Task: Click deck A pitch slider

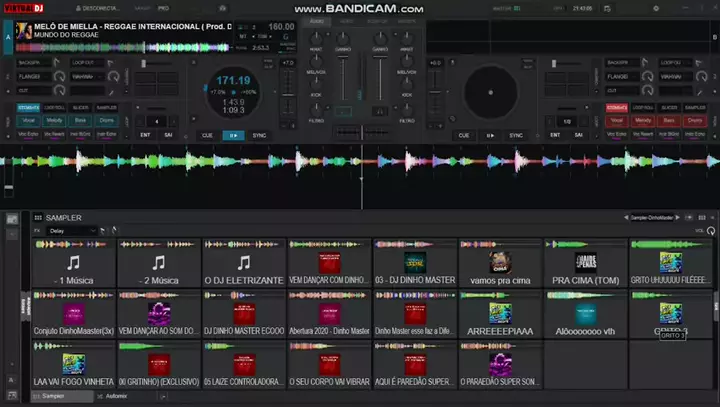Action: [288, 94]
